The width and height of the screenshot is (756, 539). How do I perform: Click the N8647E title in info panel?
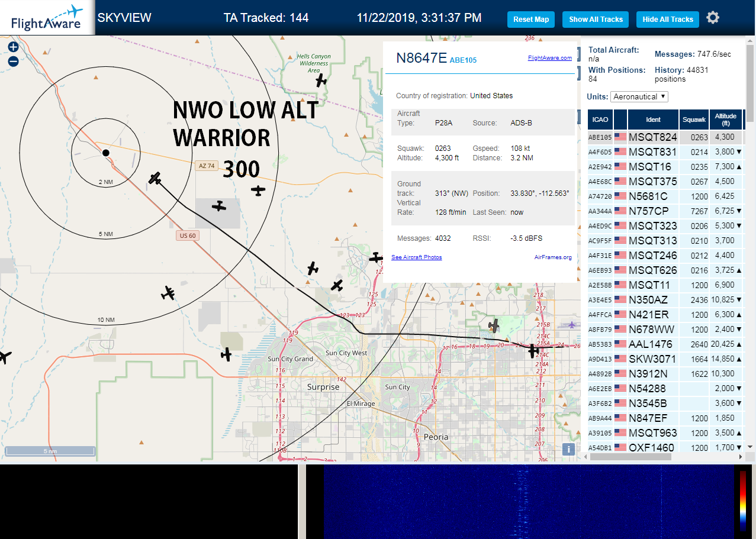422,57
